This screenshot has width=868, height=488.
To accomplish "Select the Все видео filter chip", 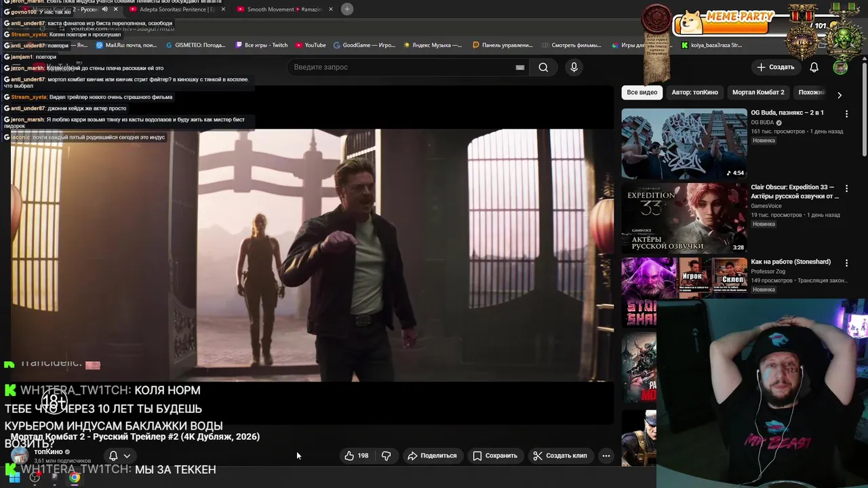I will pyautogui.click(x=642, y=92).
